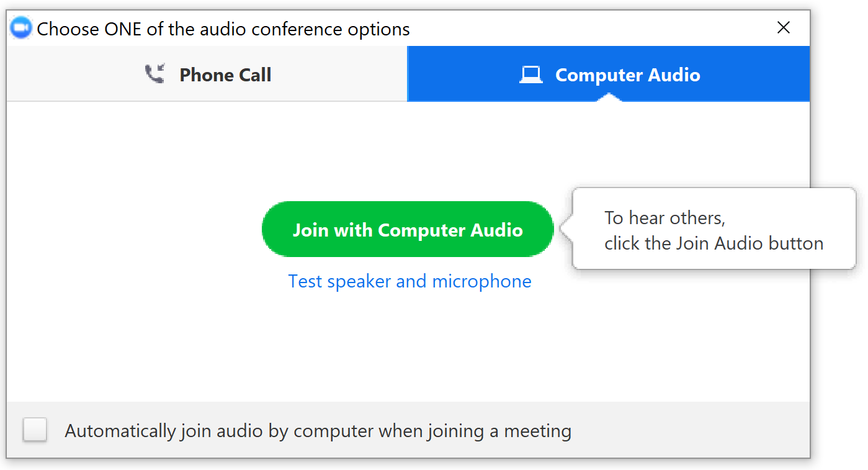This screenshot has width=868, height=470.
Task: Click the "click the Join Audio button" tooltip line
Action: click(x=714, y=243)
